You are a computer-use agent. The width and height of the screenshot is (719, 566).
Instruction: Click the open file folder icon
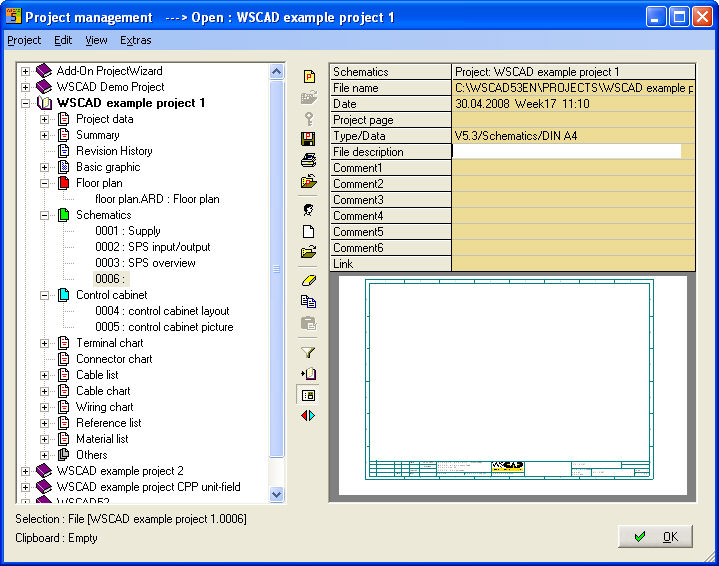point(309,252)
